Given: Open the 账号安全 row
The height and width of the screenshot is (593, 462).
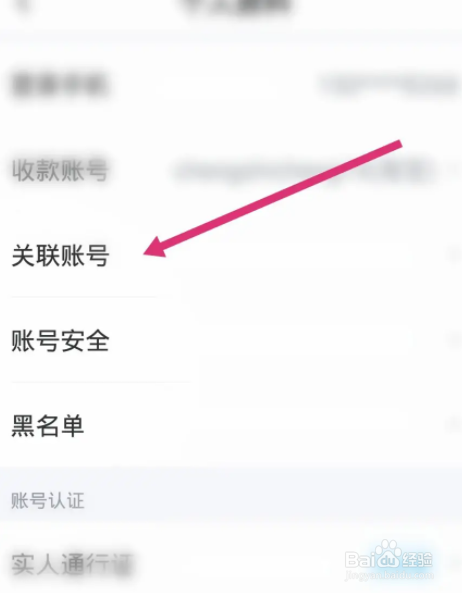Looking at the screenshot, I should 231,340.
